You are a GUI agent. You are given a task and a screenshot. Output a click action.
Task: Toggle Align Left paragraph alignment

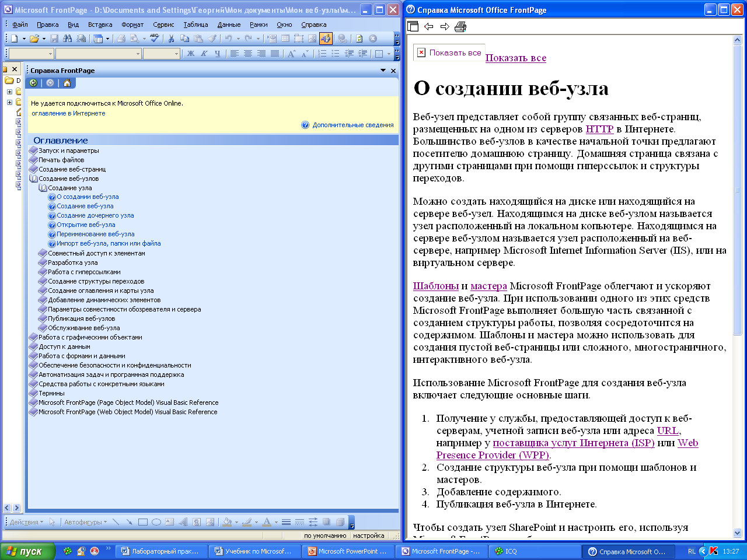pyautogui.click(x=234, y=54)
